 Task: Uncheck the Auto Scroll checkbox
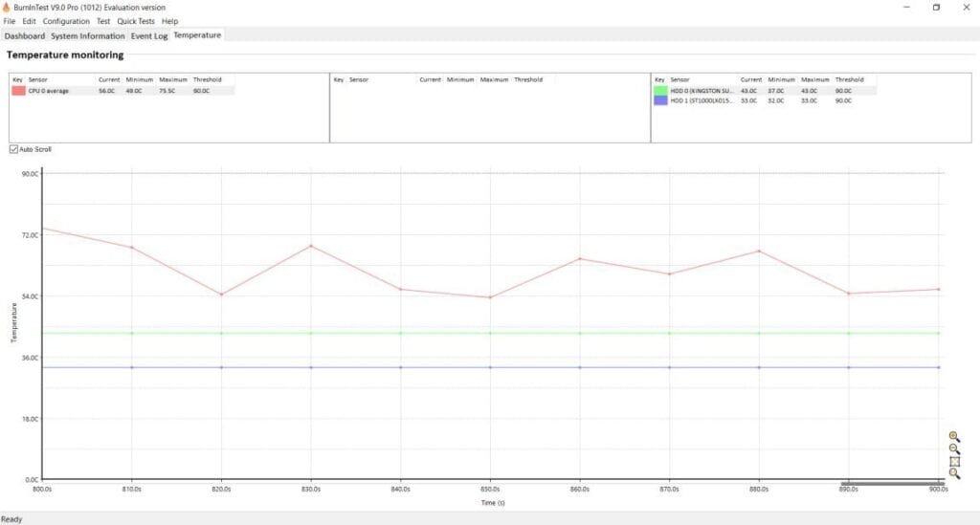(x=13, y=149)
